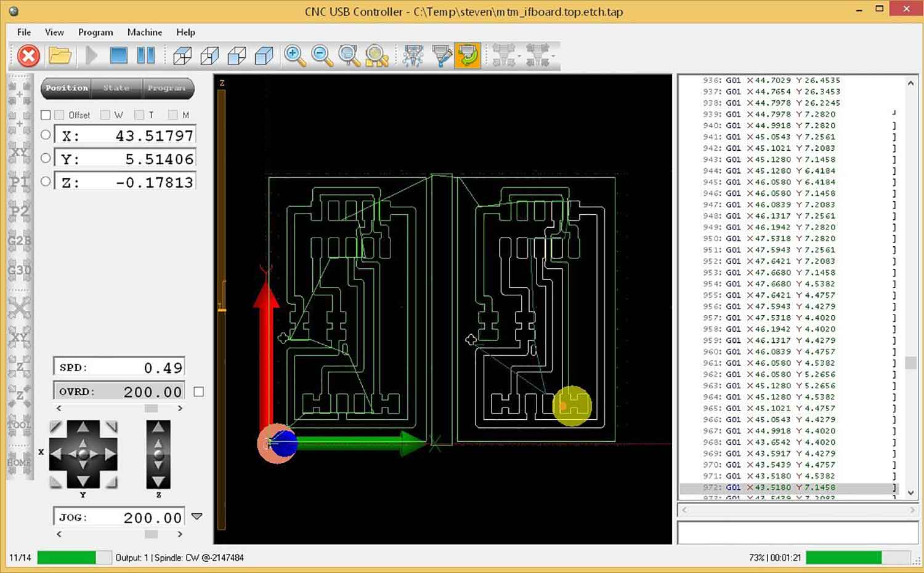Toggle the T checkbox
This screenshot has width=924, height=573.
click(139, 115)
